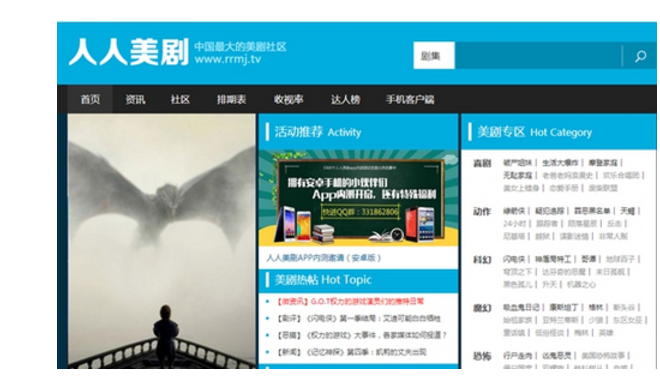
Task: Focus the blue search input field
Action: 538,56
